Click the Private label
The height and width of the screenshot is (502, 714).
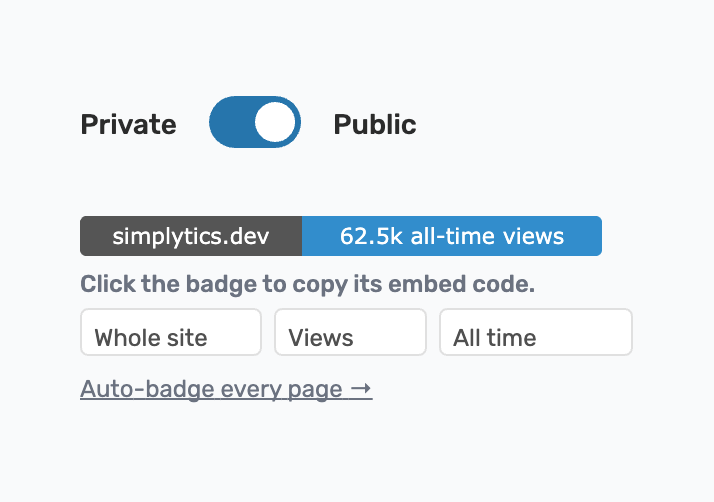128,124
